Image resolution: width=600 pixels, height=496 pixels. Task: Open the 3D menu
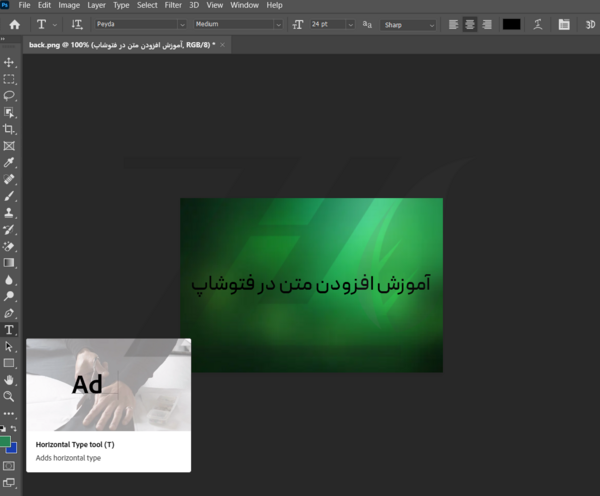click(194, 5)
